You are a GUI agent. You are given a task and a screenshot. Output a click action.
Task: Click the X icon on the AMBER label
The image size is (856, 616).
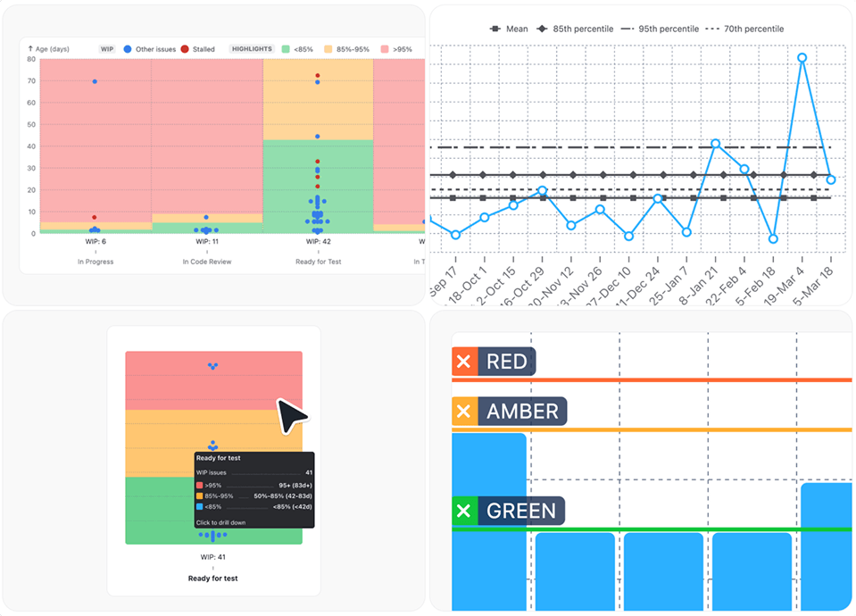[x=462, y=412]
